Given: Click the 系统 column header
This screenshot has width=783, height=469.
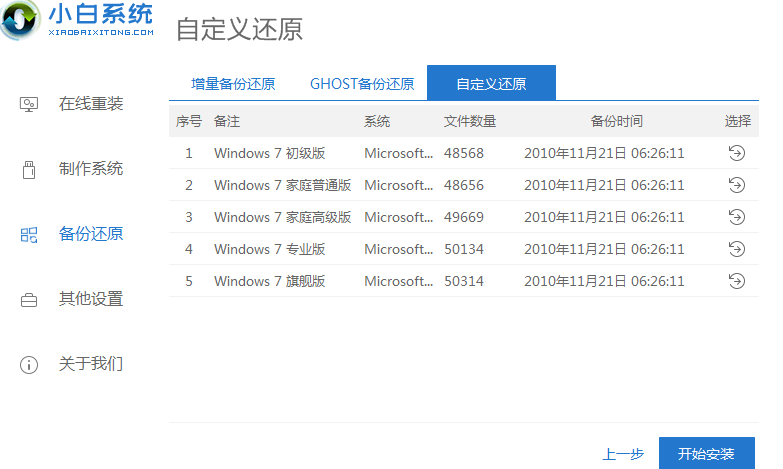Looking at the screenshot, I should click(377, 121).
